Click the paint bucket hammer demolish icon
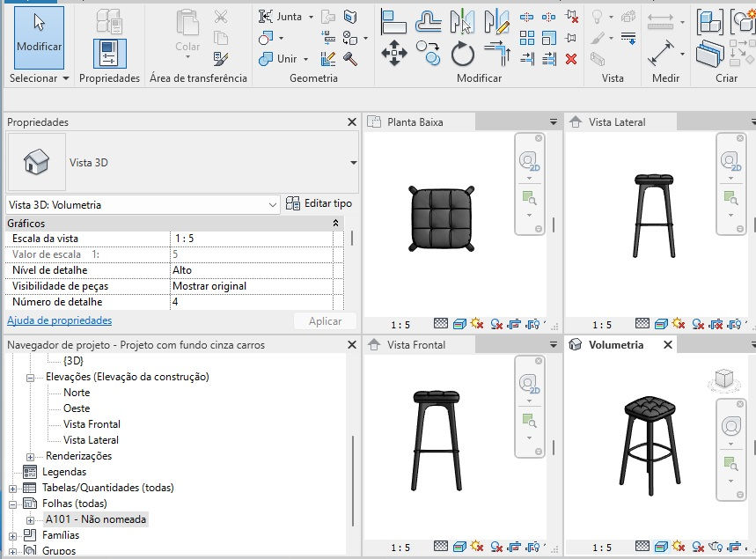The image size is (756, 559). click(350, 59)
